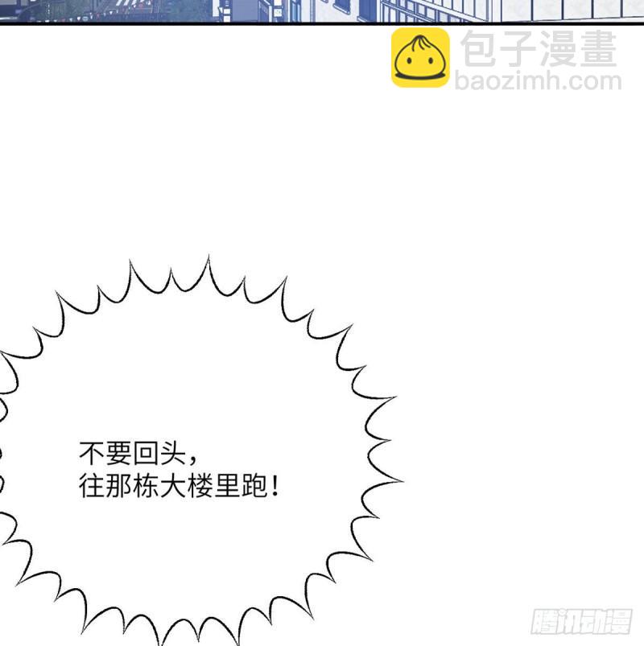Click the building artwork strip at top
Viewport: 644px width, 646px height.
(x=322, y=10)
